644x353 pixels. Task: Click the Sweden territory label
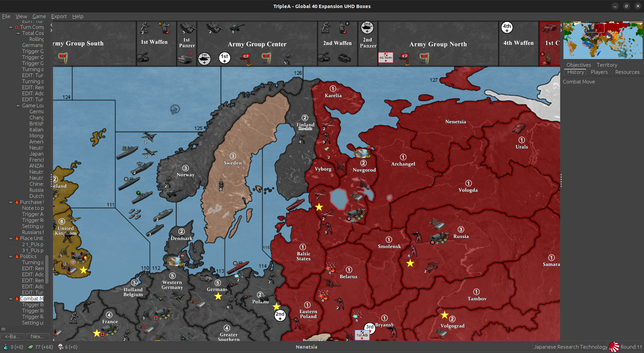pyautogui.click(x=233, y=163)
